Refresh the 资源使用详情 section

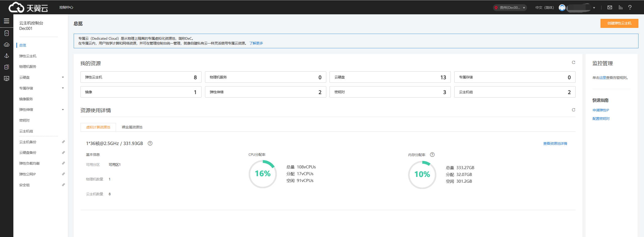pyautogui.click(x=573, y=110)
